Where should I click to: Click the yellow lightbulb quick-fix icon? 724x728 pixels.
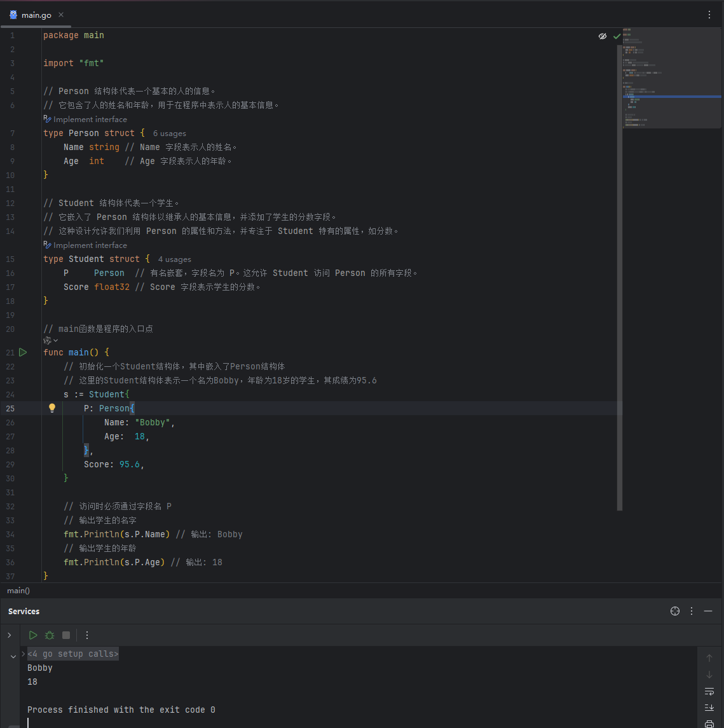[52, 408]
